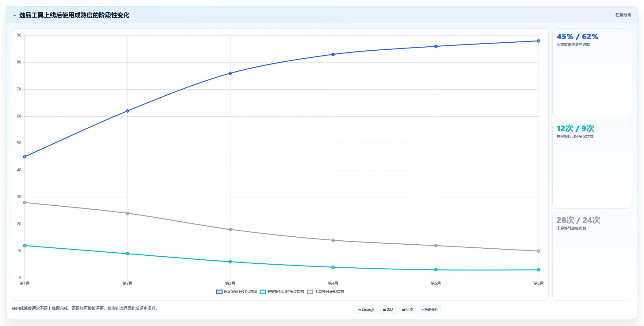
Task: Select the 数据卡片 tag
Action: [x=430, y=310]
